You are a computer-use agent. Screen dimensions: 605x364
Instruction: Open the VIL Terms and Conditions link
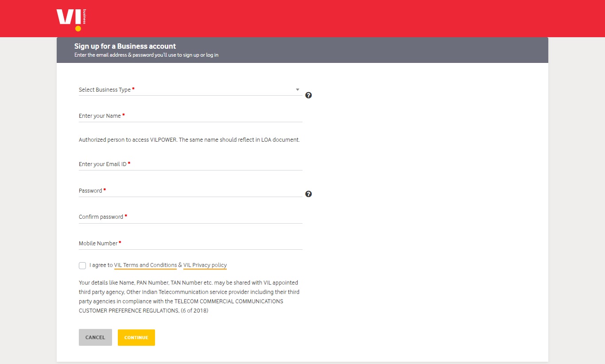(x=145, y=264)
